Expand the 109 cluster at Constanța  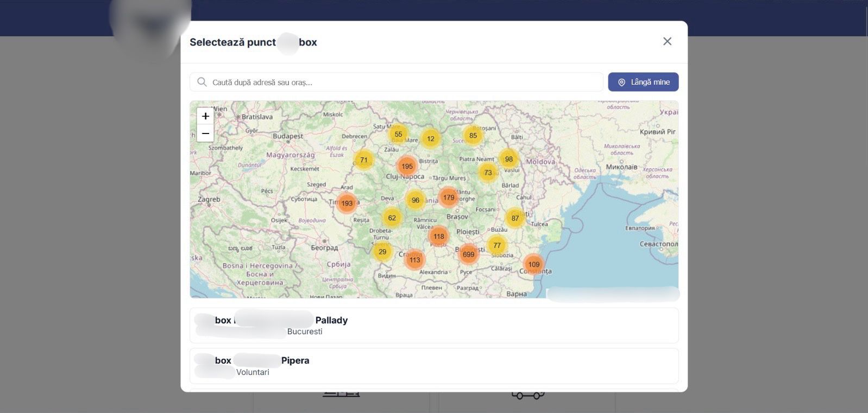[533, 265]
